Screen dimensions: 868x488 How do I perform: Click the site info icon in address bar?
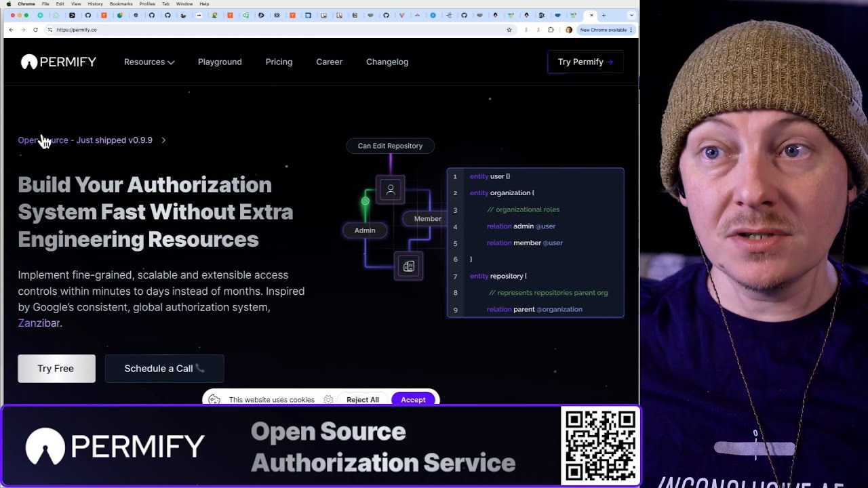tap(50, 30)
